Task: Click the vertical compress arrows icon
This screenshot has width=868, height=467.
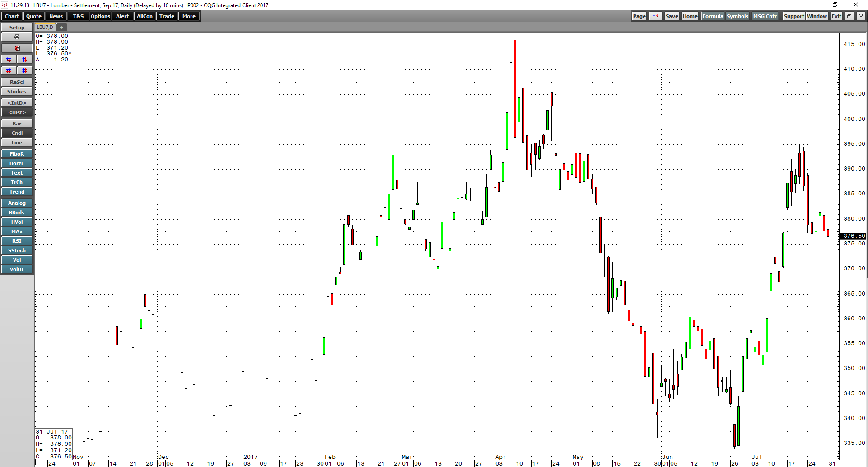Action: coord(25,71)
